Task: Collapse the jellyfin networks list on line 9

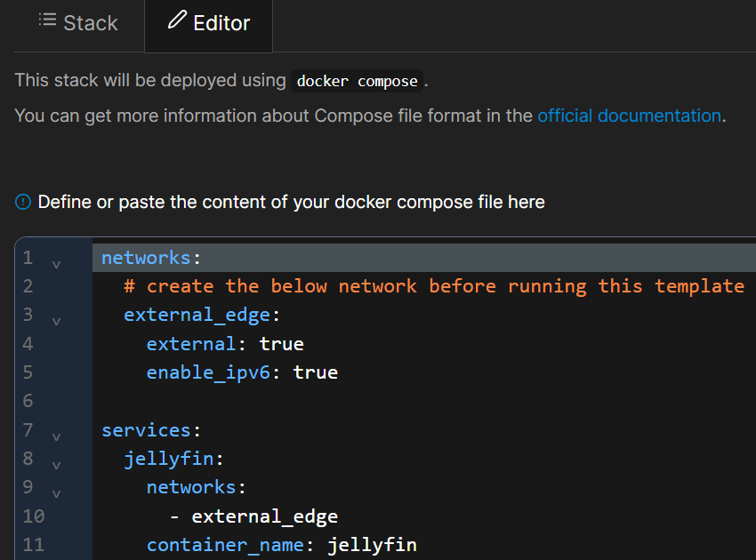Action: tap(56, 493)
